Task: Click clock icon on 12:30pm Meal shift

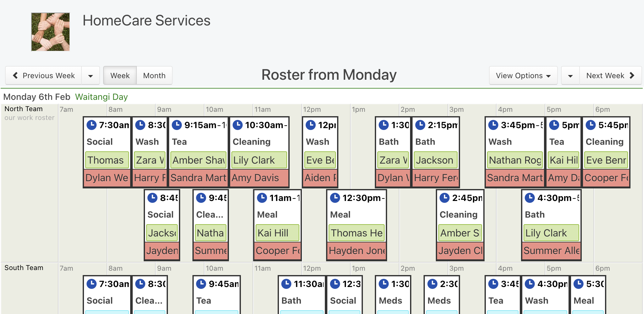Action: (335, 198)
